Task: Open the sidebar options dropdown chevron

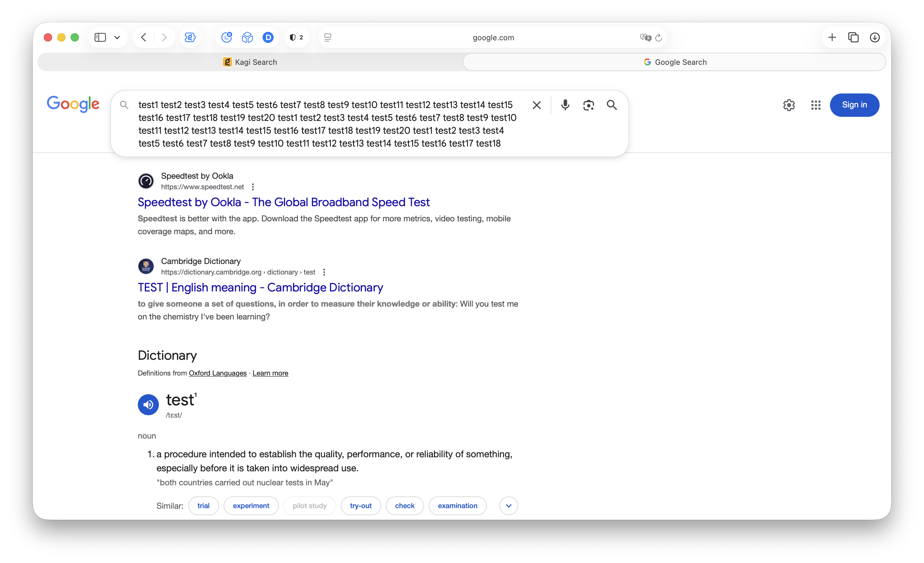Action: pyautogui.click(x=117, y=37)
